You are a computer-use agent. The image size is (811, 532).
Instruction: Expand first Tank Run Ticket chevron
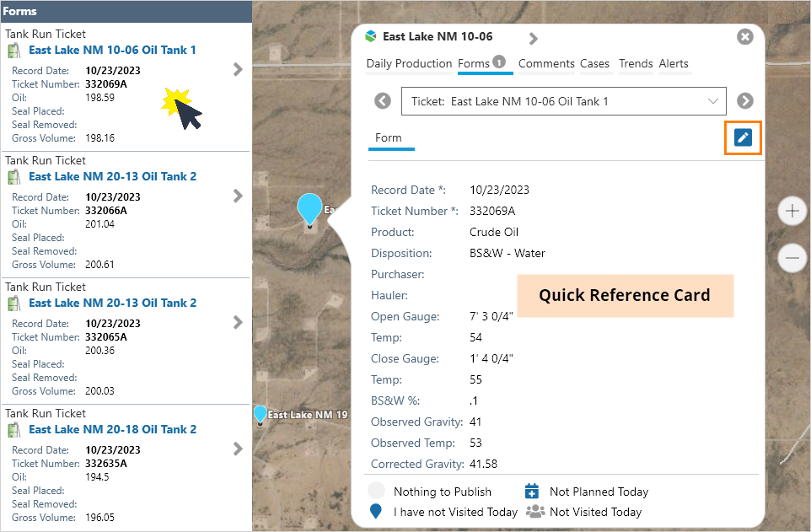coord(238,70)
